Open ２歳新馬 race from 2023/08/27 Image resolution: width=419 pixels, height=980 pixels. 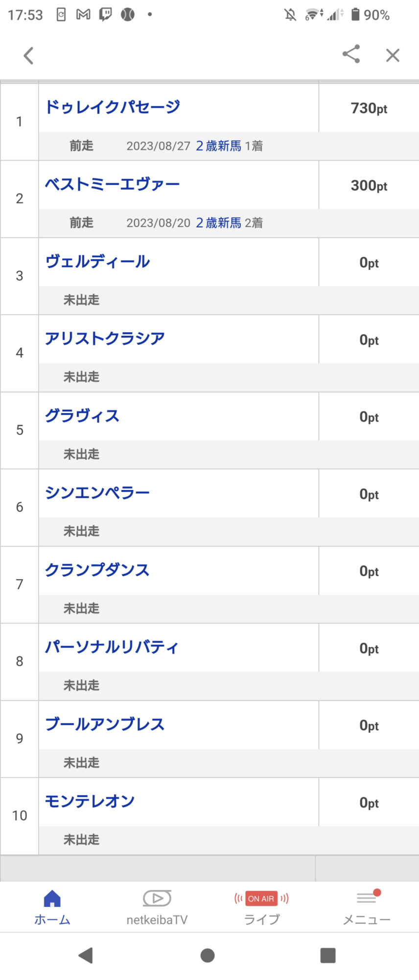218,146
